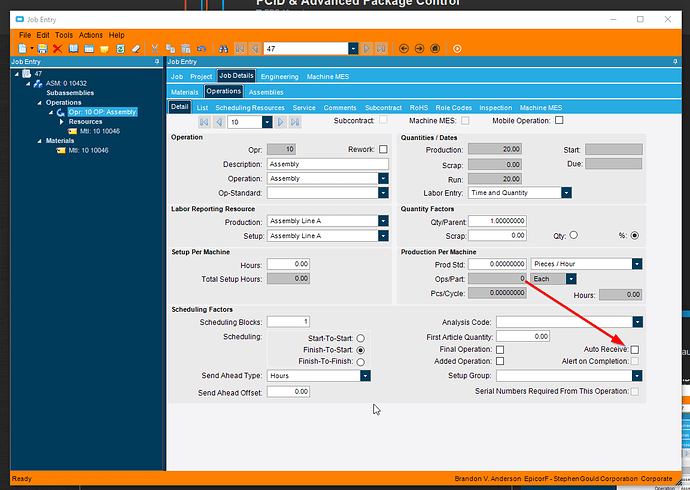Open Setup resource Assembly Line A dropdown

click(383, 236)
